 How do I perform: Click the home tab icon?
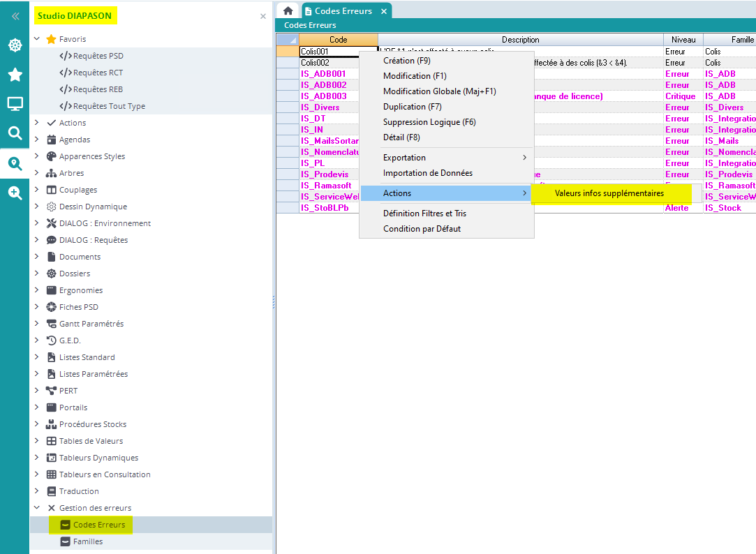click(x=288, y=11)
